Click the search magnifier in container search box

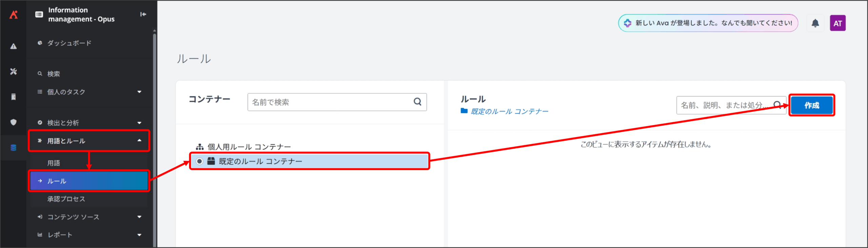tap(417, 102)
